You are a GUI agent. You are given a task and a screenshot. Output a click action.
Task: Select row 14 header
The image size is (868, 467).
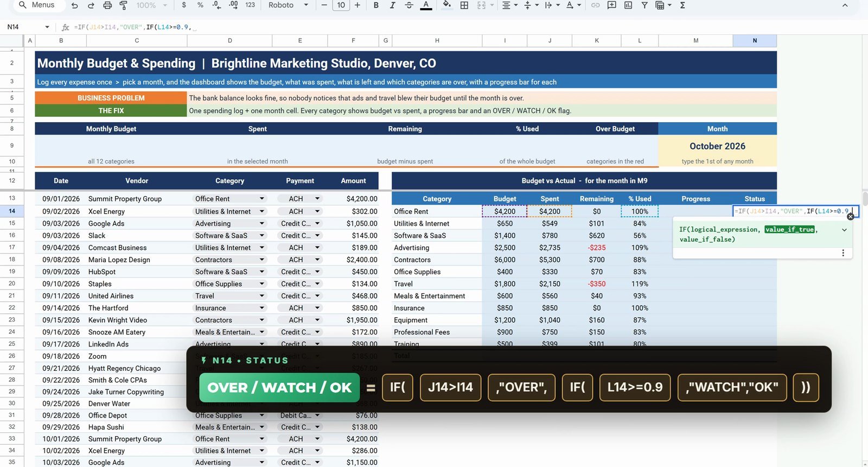[12, 211]
